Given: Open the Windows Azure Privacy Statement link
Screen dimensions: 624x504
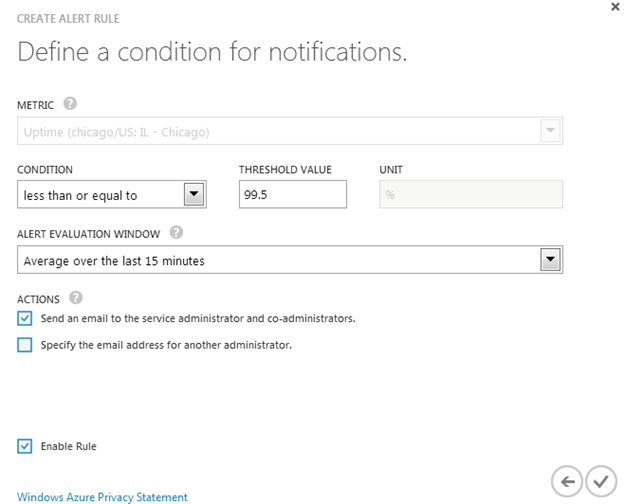Looking at the screenshot, I should pyautogui.click(x=102, y=497).
